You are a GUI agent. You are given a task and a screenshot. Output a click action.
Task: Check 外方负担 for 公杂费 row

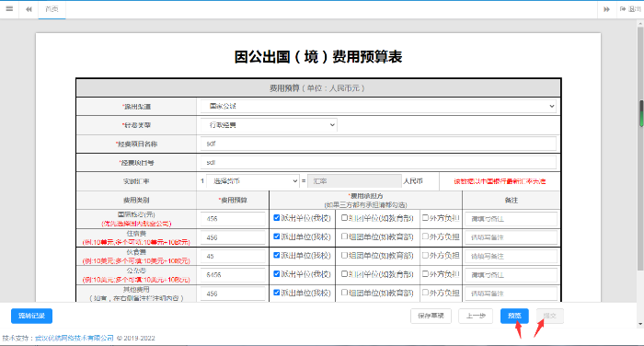pos(425,273)
